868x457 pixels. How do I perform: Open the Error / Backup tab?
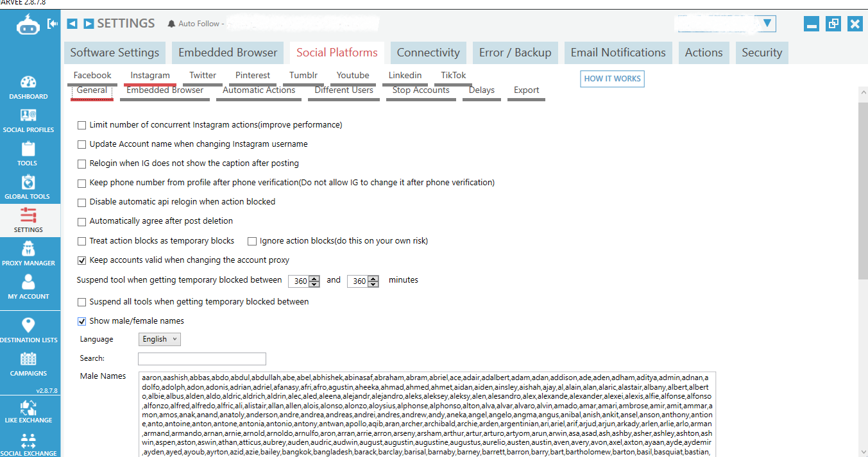click(x=515, y=53)
